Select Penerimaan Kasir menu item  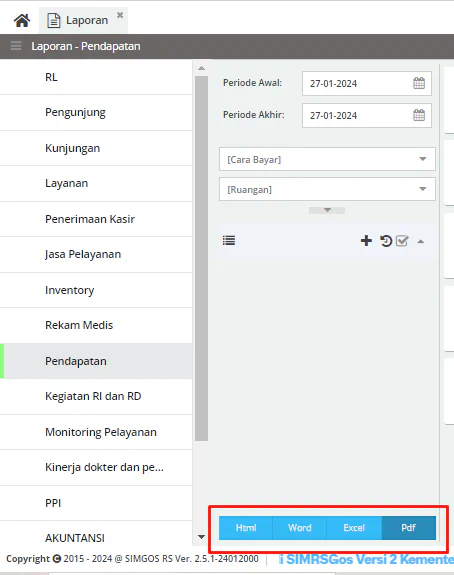(x=96, y=219)
